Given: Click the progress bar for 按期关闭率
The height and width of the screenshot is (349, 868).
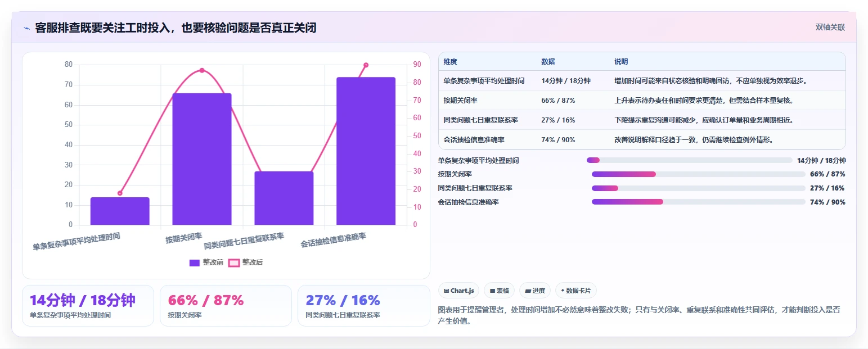Looking at the screenshot, I should click(698, 174).
